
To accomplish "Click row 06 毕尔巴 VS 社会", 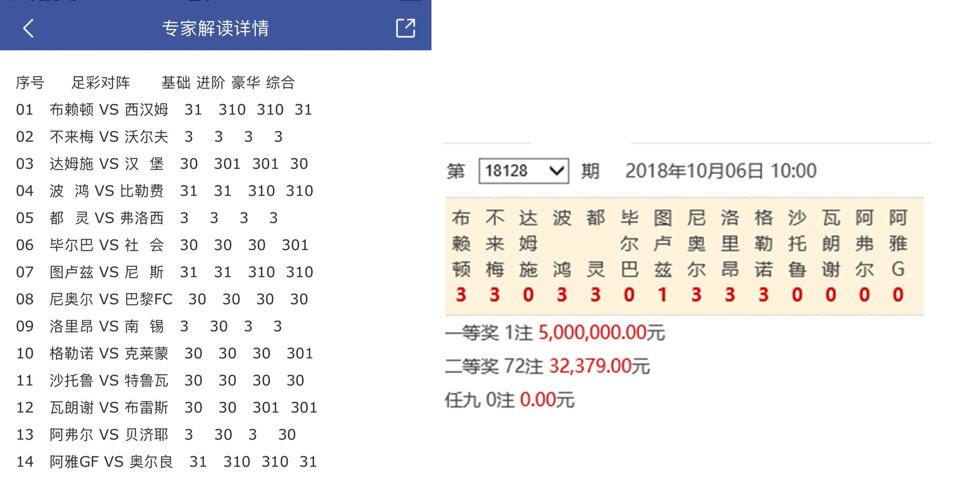I will [x=162, y=245].
